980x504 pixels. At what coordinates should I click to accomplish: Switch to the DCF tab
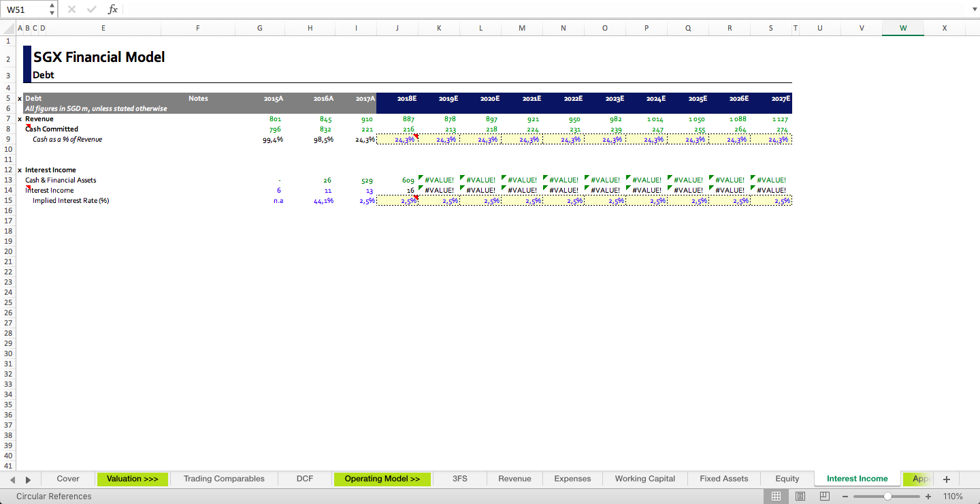305,479
